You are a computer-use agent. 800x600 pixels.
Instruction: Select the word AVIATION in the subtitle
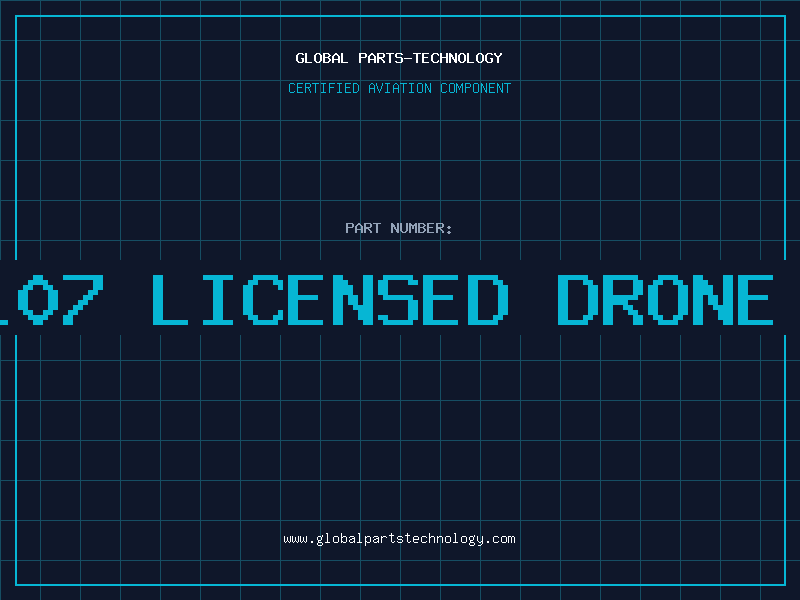[x=399, y=88]
